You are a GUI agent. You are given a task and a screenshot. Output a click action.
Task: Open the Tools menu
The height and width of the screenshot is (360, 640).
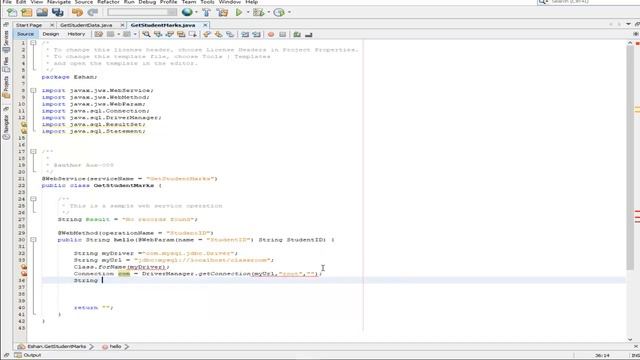207,2
